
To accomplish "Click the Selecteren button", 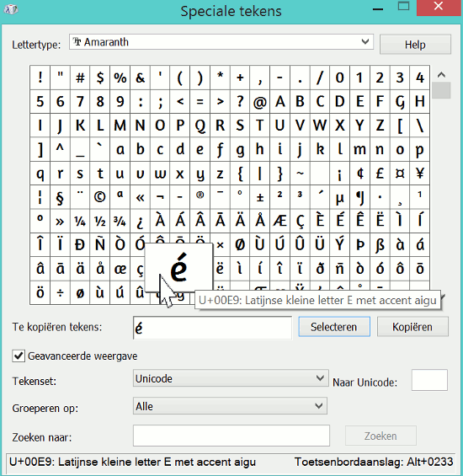I will pos(334,327).
